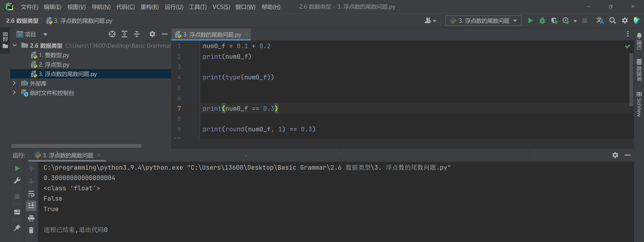Start debugging with the bug icon

[542, 21]
